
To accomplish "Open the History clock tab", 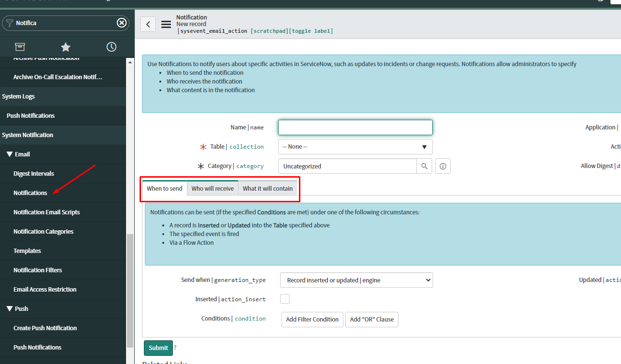I will pyautogui.click(x=111, y=46).
